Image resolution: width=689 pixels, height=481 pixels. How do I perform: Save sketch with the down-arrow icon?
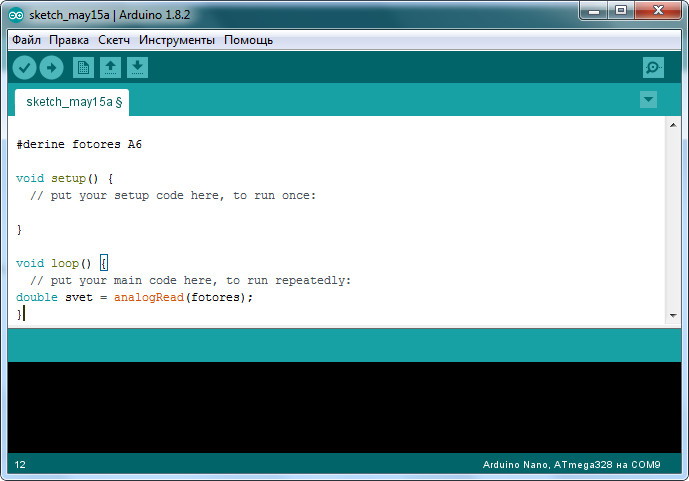138,68
